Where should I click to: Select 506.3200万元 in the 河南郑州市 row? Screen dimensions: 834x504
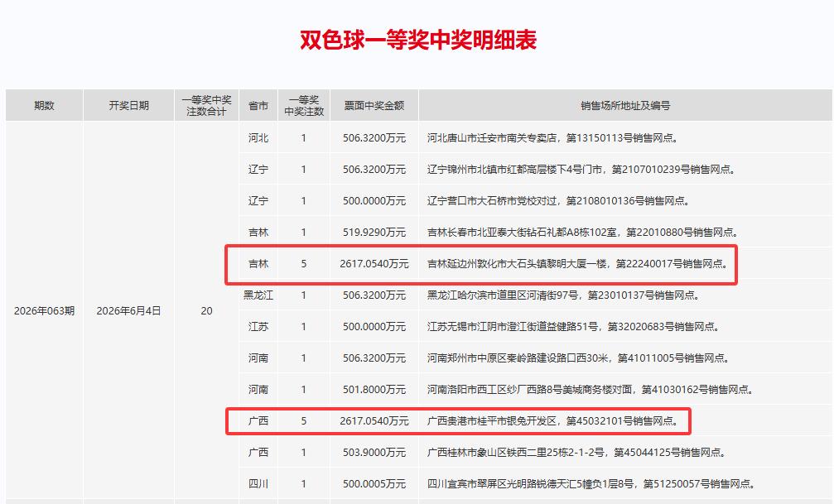[374, 358]
